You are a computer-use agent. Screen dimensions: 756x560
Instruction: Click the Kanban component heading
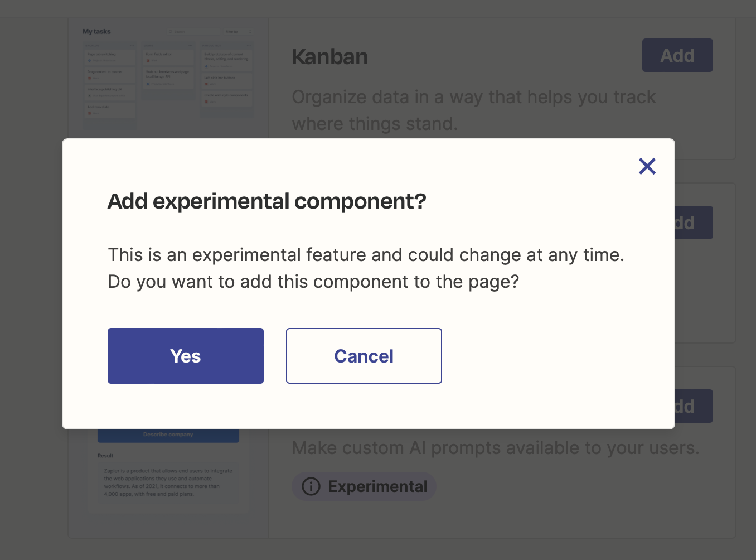pos(329,57)
